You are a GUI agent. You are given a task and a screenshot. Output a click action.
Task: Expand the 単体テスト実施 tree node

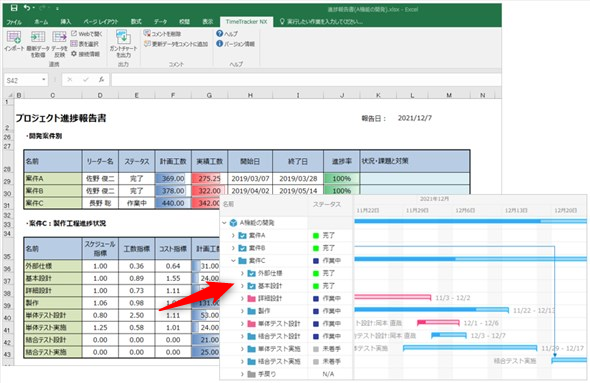point(242,349)
